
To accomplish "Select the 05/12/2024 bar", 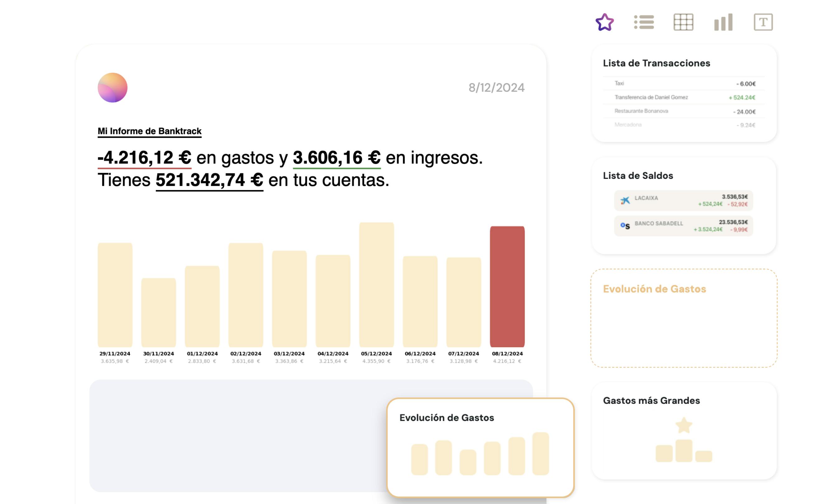I will (x=377, y=285).
